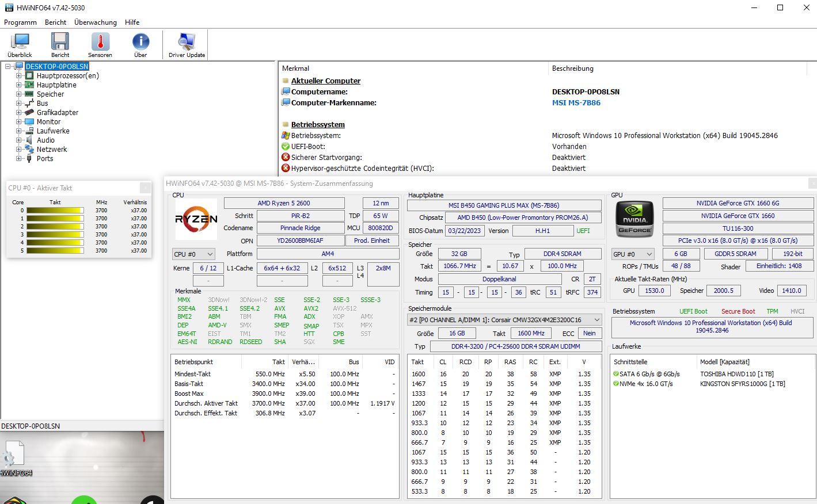Click the green check next to SATA 6 Gb/s
The width and height of the screenshot is (817, 504).
pos(616,374)
